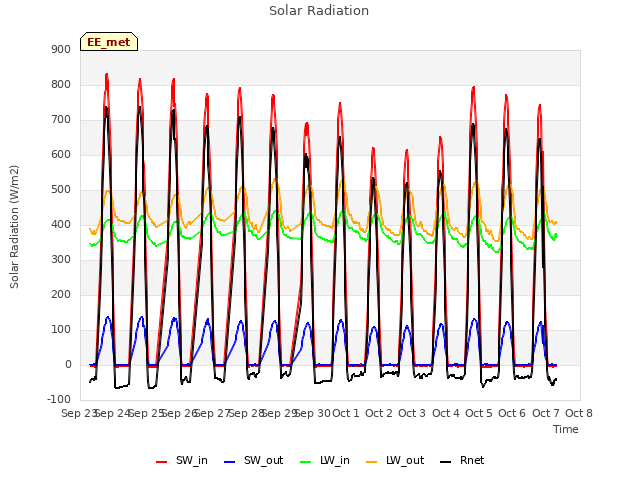Click the 100 y-axis tick label
This screenshot has height=480, width=640.
(x=61, y=330)
